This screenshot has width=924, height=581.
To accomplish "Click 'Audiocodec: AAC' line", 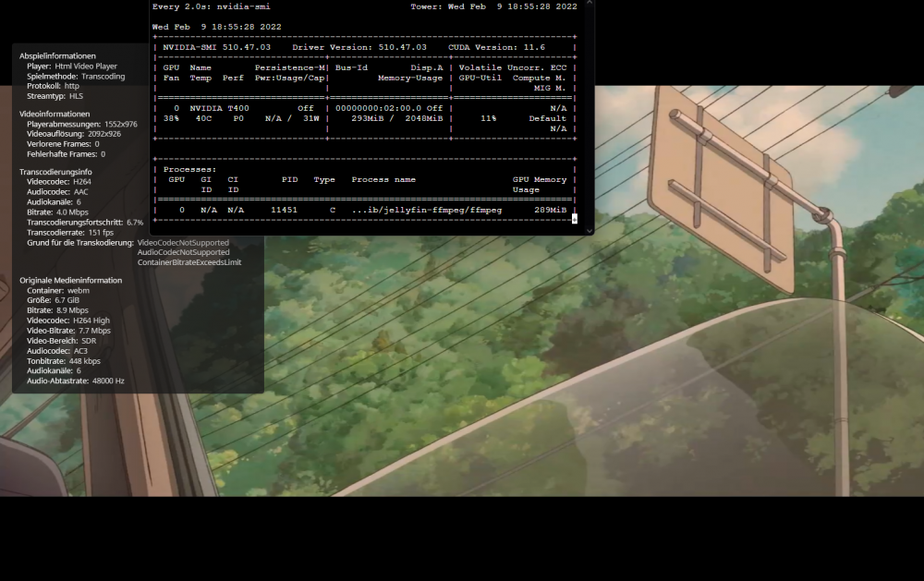I will (x=57, y=191).
